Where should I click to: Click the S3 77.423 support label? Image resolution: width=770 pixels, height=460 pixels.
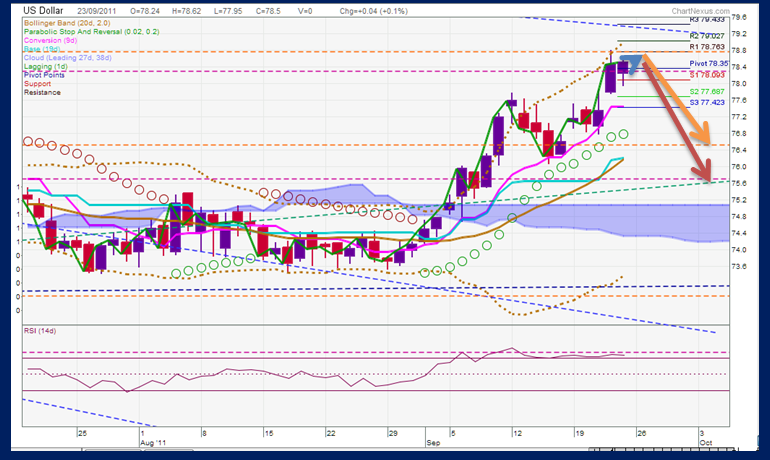(707, 102)
